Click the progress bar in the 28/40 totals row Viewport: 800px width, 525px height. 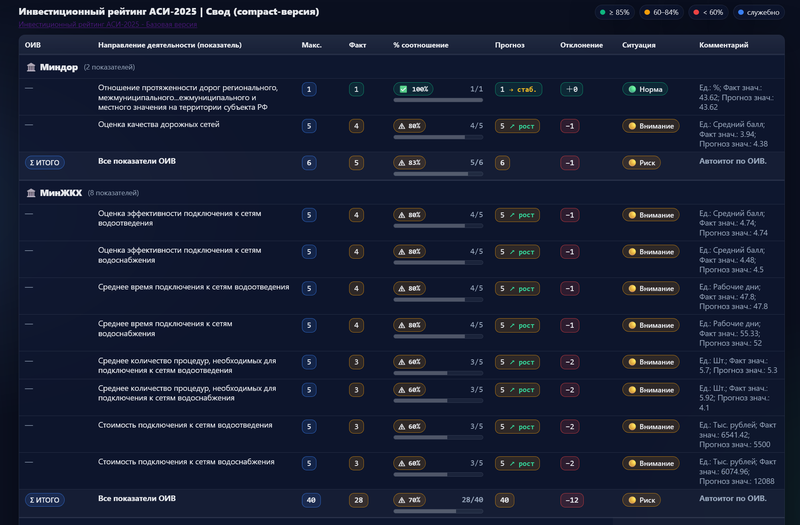click(x=438, y=511)
